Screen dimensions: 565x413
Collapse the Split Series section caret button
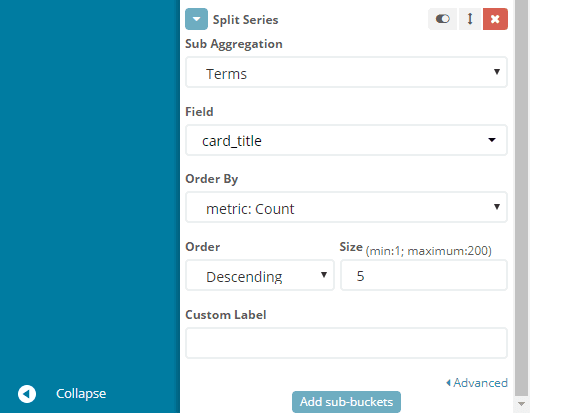pos(196,19)
